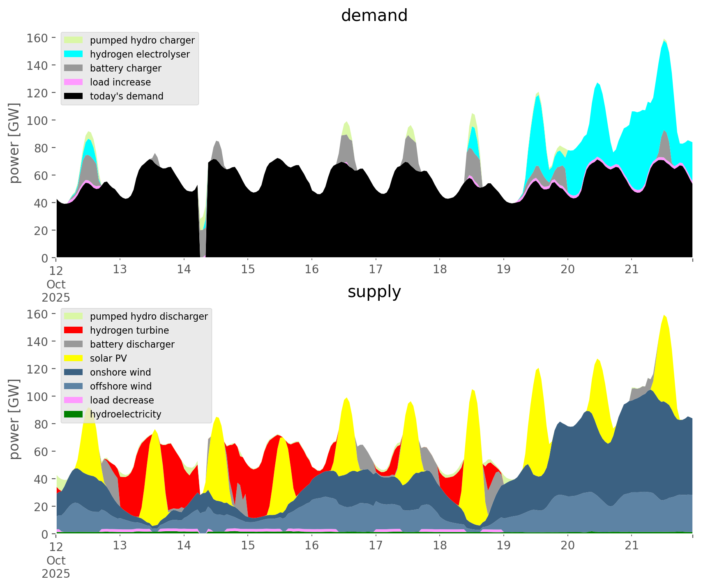Screen dimensions: 701x588
Task: Click the red hydrogen turbine legend swatch
Action: click(x=74, y=330)
